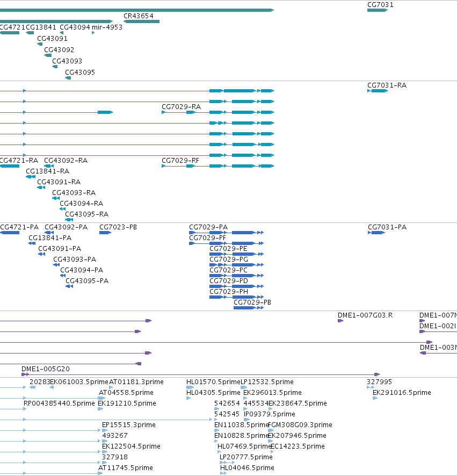Click the CG43095 gene label
Screen dimensions: 457x476
(x=80, y=72)
